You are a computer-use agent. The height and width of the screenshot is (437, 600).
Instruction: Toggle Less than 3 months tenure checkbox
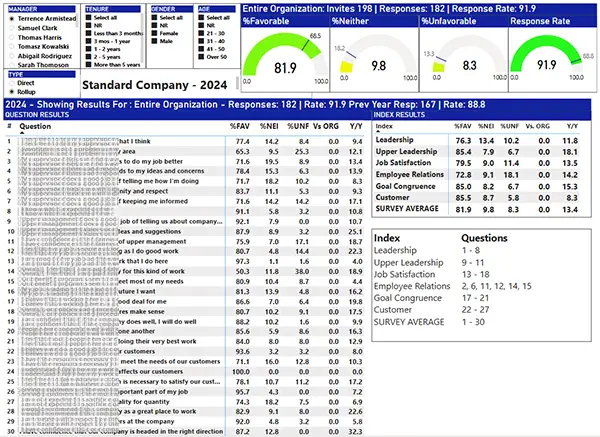pyautogui.click(x=89, y=33)
